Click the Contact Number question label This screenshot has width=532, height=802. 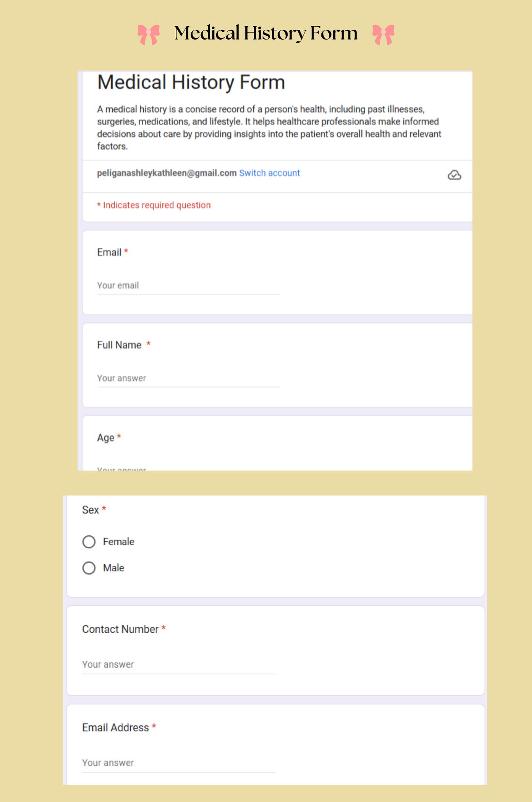(120, 629)
